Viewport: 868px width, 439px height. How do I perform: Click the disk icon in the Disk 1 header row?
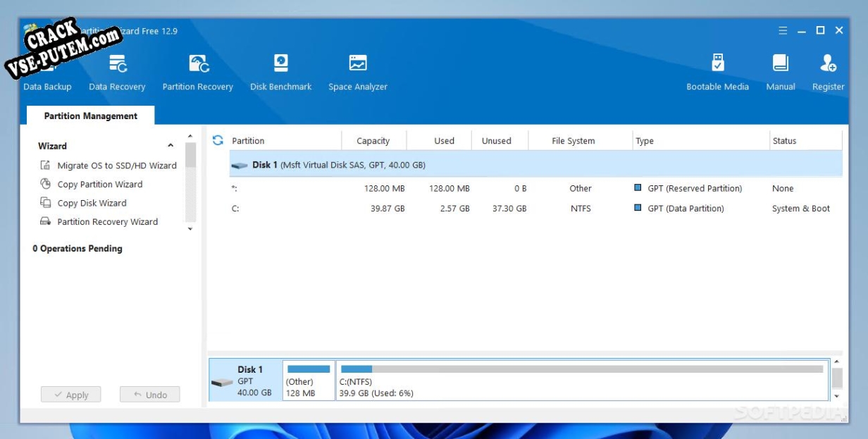tap(240, 166)
